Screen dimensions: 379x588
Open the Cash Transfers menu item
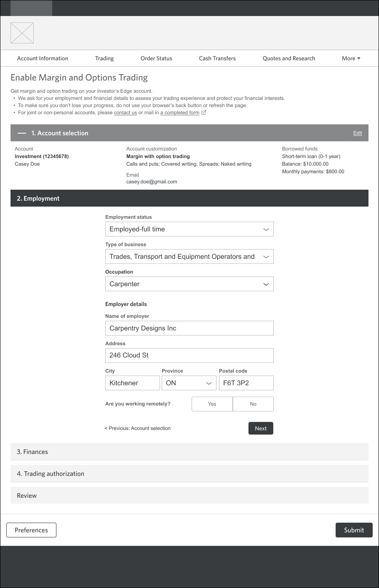tap(217, 58)
